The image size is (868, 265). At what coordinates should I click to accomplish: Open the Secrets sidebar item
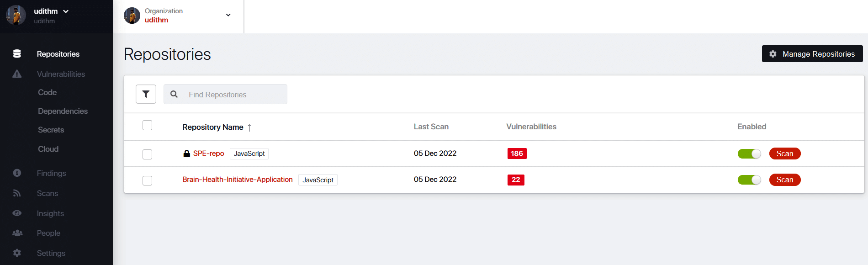click(x=51, y=130)
